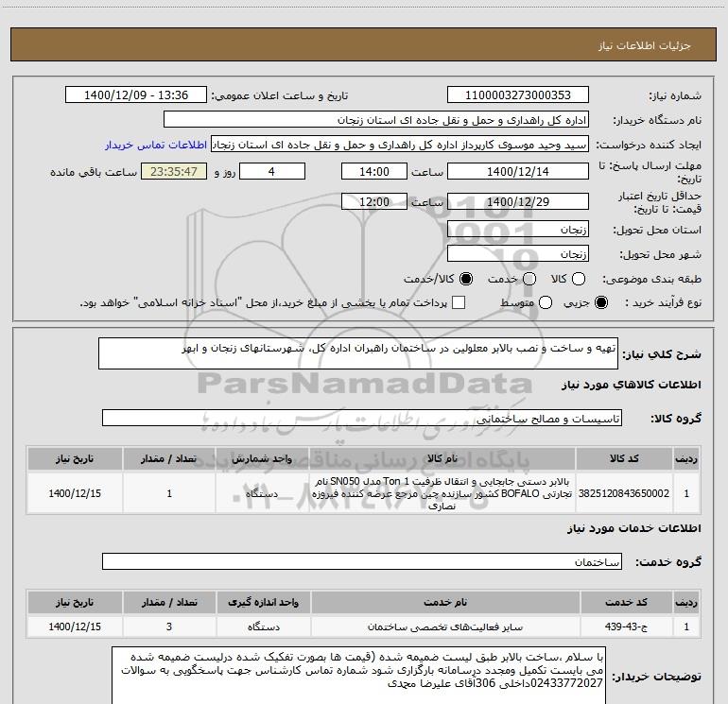Choose the جزیی purchase type radio
The image size is (728, 704).
pos(601,303)
